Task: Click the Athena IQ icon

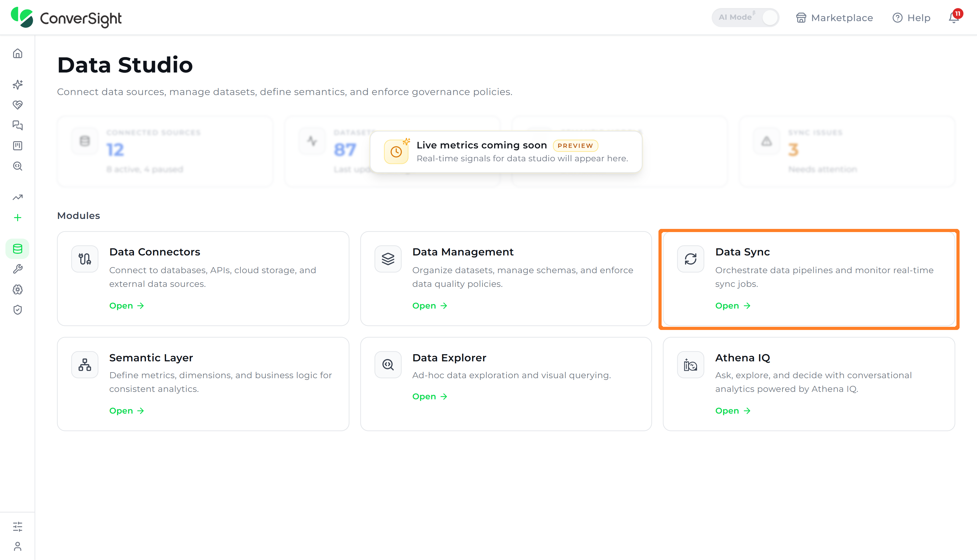Action: [690, 364]
